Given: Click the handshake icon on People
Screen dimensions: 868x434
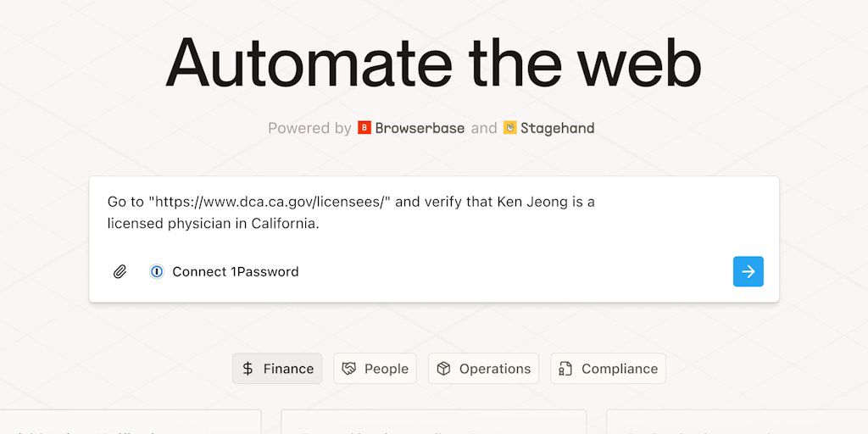Looking at the screenshot, I should (x=348, y=369).
